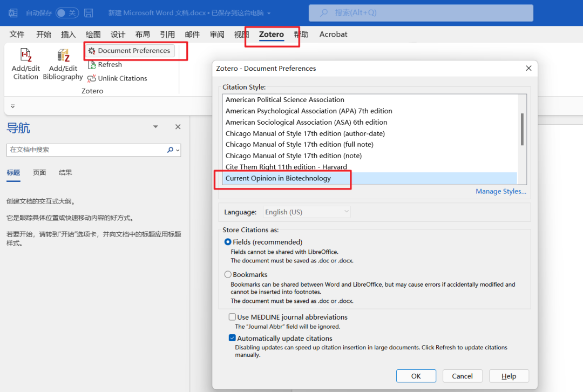
Task: Select Current Opinion in Biotechnology style
Action: pyautogui.click(x=370, y=178)
